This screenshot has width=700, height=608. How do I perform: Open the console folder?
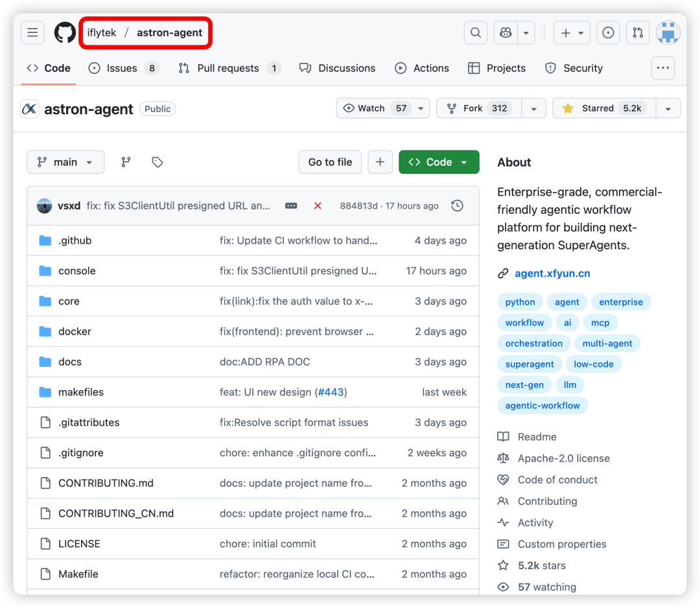coord(76,271)
